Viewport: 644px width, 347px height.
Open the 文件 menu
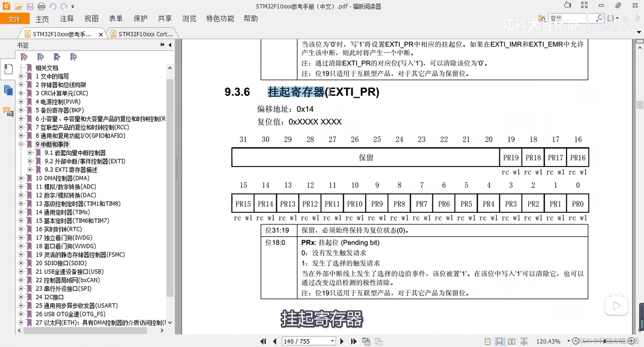14,19
